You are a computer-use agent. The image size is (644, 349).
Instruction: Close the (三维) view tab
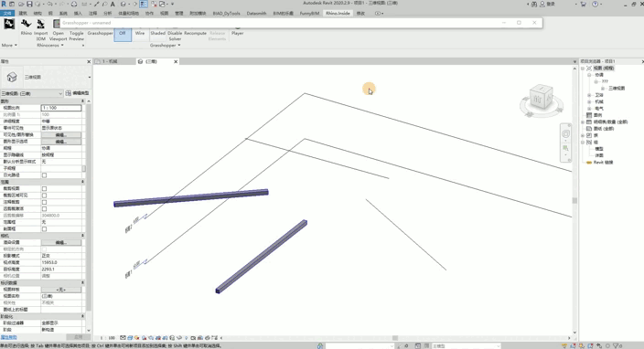[176, 61]
